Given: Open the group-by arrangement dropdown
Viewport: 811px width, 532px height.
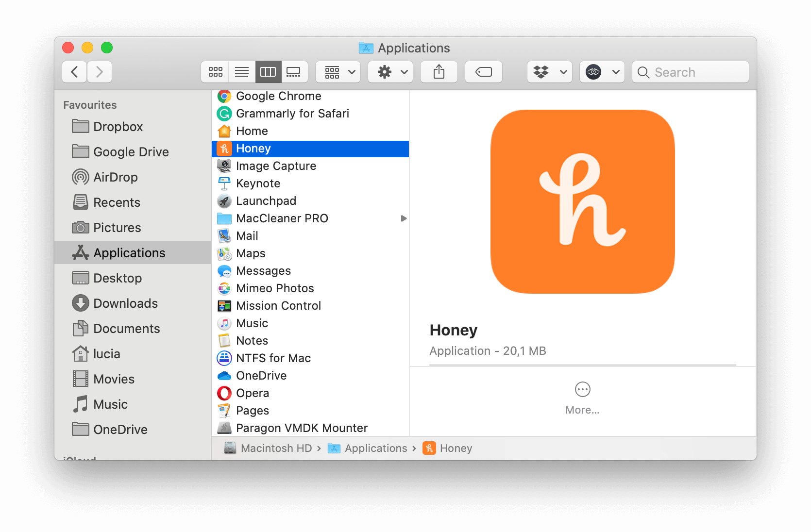Looking at the screenshot, I should pos(338,72).
